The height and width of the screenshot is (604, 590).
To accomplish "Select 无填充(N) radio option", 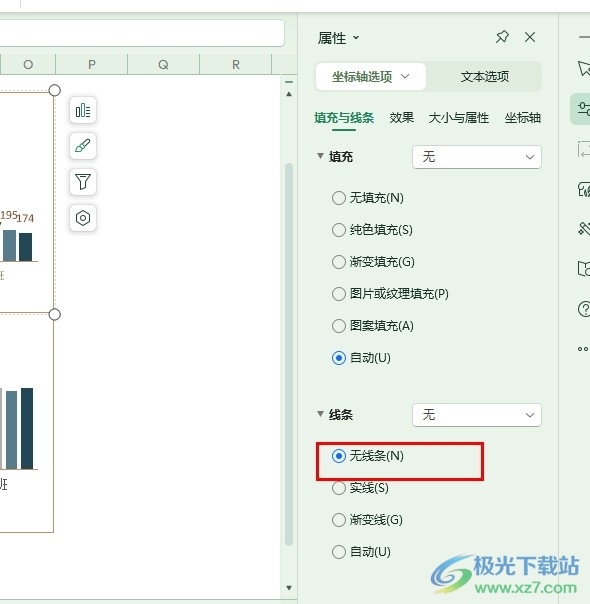I will 368,198.
